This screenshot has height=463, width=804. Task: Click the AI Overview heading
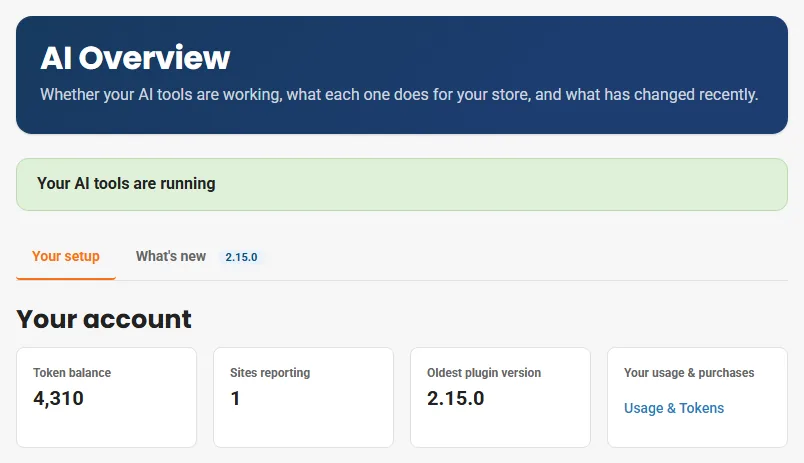[x=135, y=57]
